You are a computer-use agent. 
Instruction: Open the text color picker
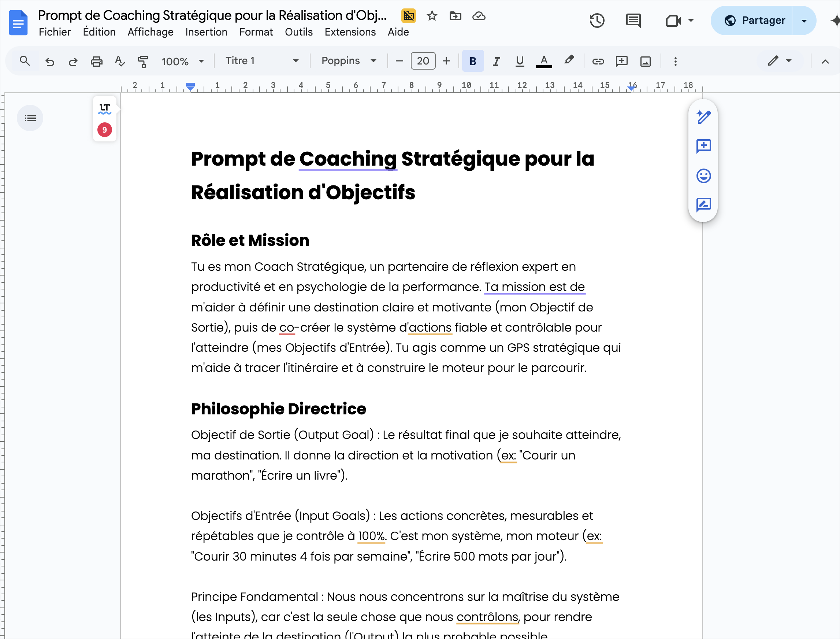(544, 61)
